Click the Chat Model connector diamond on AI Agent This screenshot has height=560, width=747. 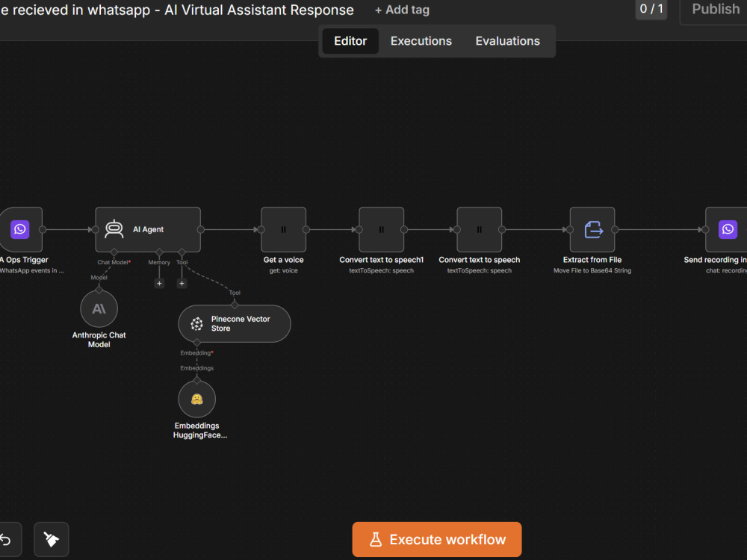114,252
